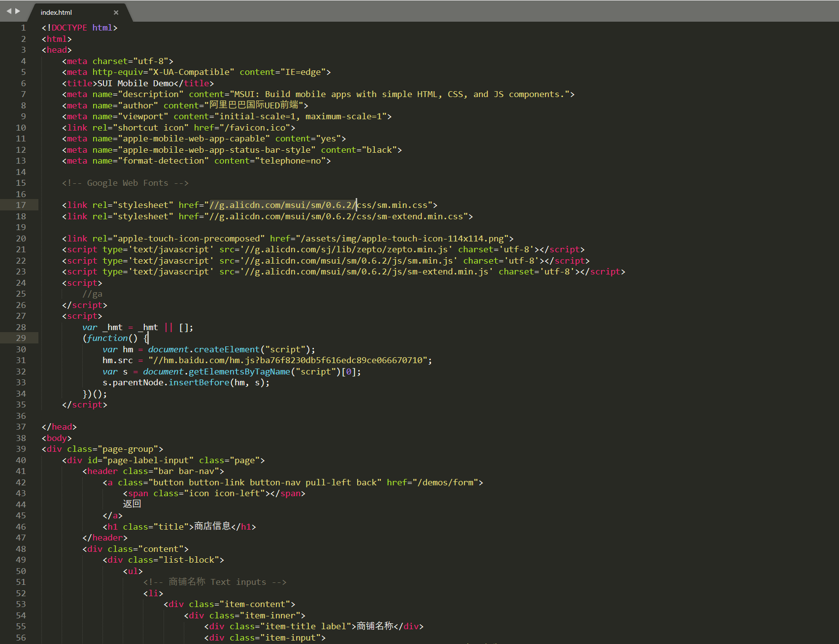The image size is (839, 644).
Task: Click the div class "list-block" line
Action: [163, 560]
